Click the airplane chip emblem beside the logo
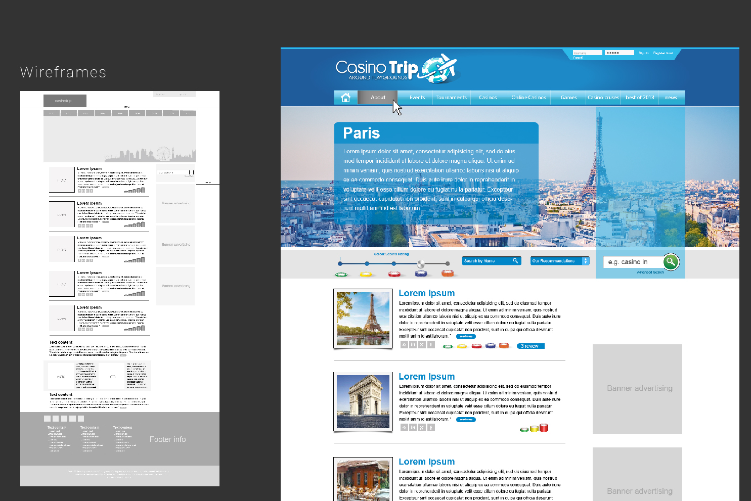The width and height of the screenshot is (751, 501). tap(439, 68)
